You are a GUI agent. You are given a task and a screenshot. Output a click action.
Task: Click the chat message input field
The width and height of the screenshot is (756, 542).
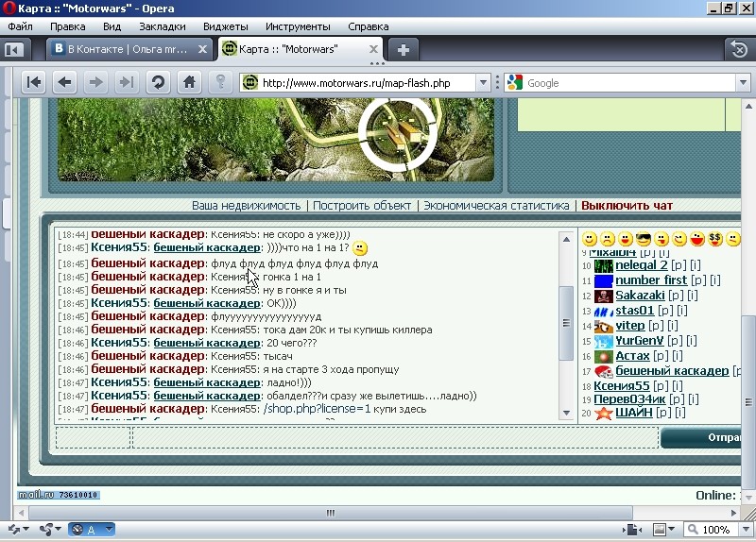click(x=395, y=437)
